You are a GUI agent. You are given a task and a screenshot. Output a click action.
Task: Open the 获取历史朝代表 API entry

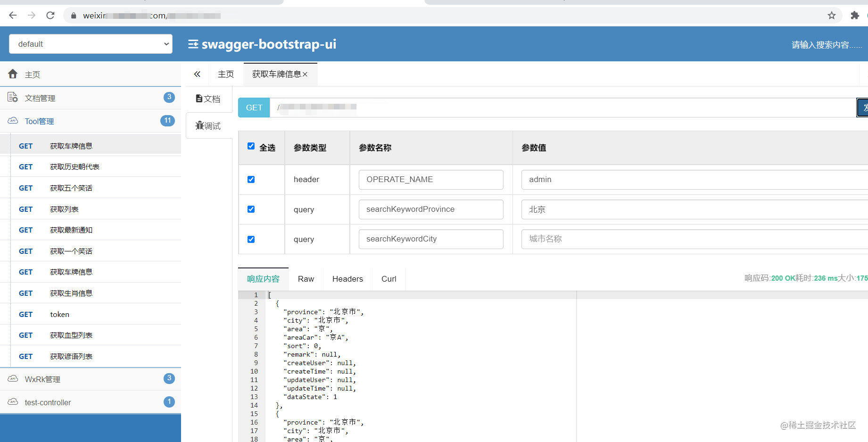click(x=91, y=167)
